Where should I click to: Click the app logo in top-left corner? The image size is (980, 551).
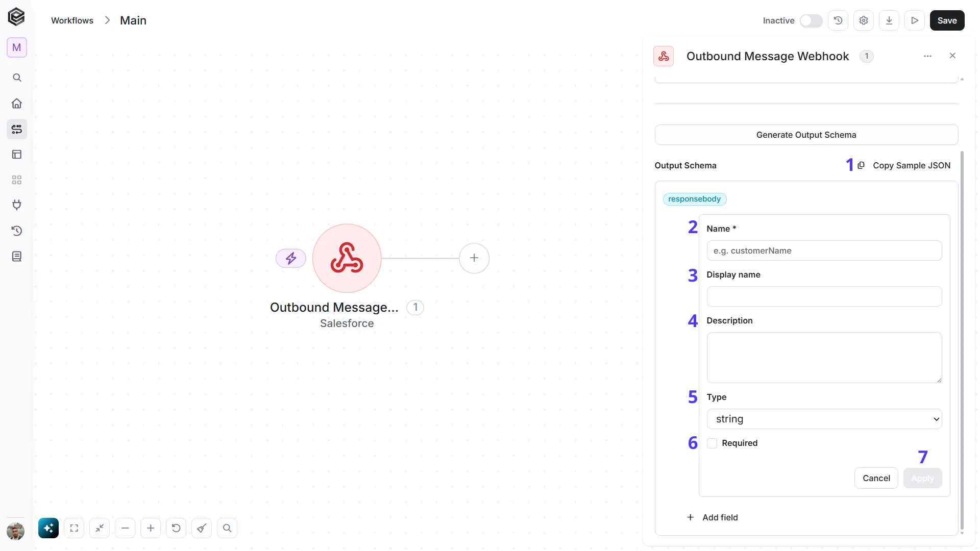click(16, 17)
